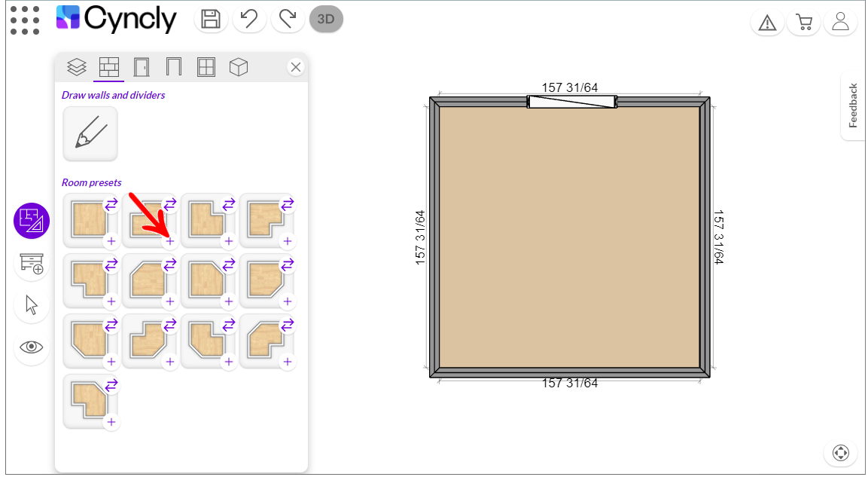
Task: Select the right wall of the room
Action: coord(705,237)
